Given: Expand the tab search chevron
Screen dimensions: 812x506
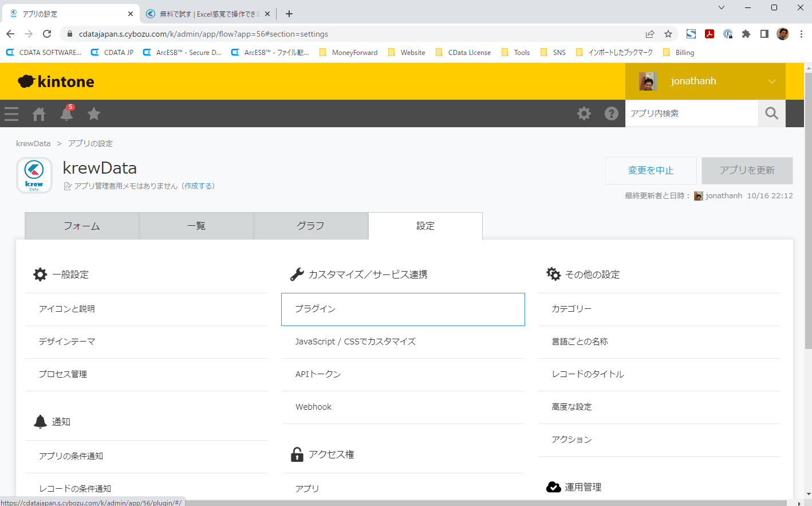Looking at the screenshot, I should click(722, 7).
